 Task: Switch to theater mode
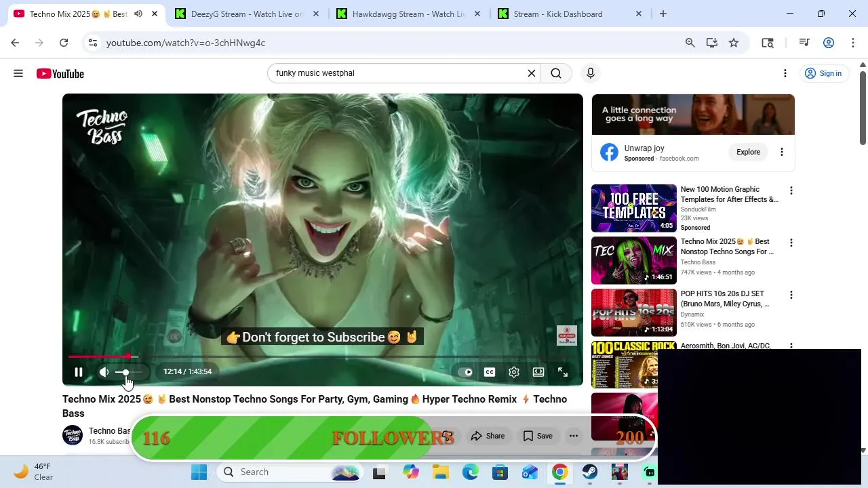pyautogui.click(x=538, y=372)
